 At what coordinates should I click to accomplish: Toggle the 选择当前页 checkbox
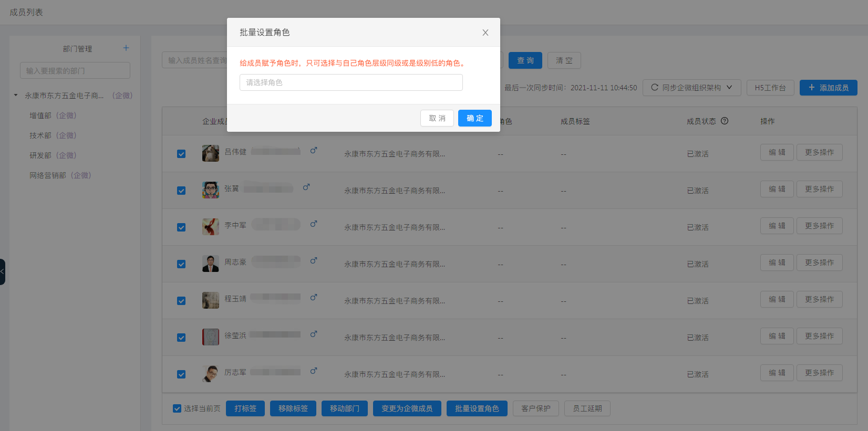pyautogui.click(x=177, y=408)
